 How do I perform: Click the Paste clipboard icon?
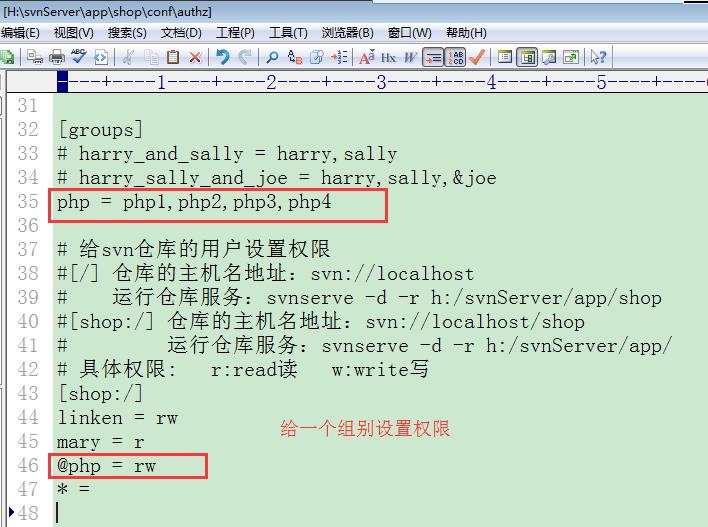tap(173, 57)
